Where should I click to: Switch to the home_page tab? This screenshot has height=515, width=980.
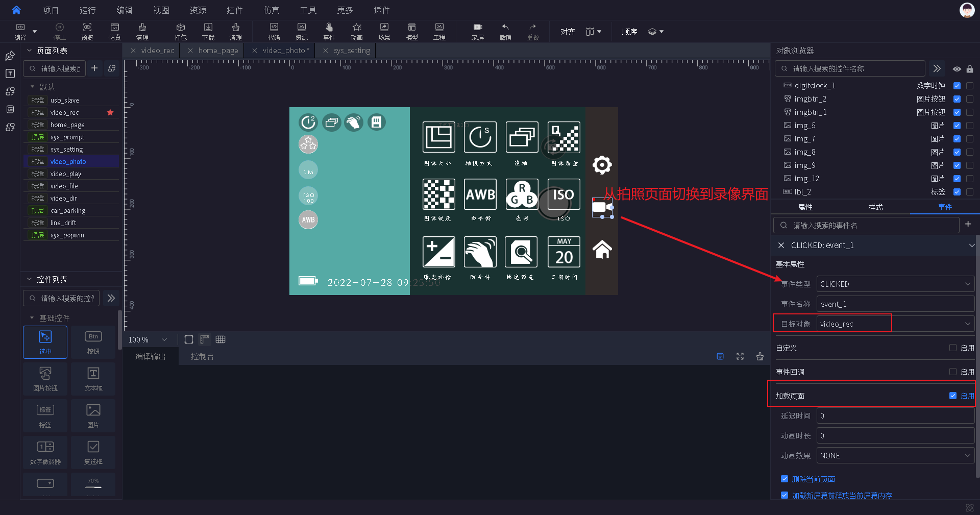tap(218, 51)
